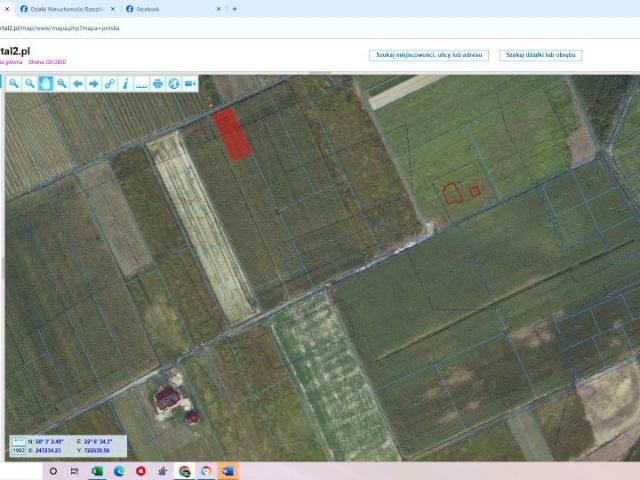Screen dimensions: 640x480
Task: Open Word from the taskbar
Action: coord(228,471)
